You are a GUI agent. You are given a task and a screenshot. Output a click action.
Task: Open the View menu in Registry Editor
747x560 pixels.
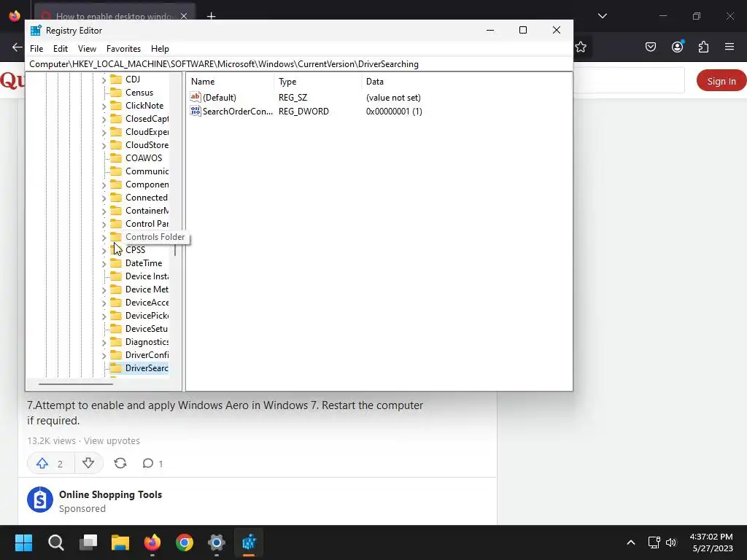coord(87,49)
